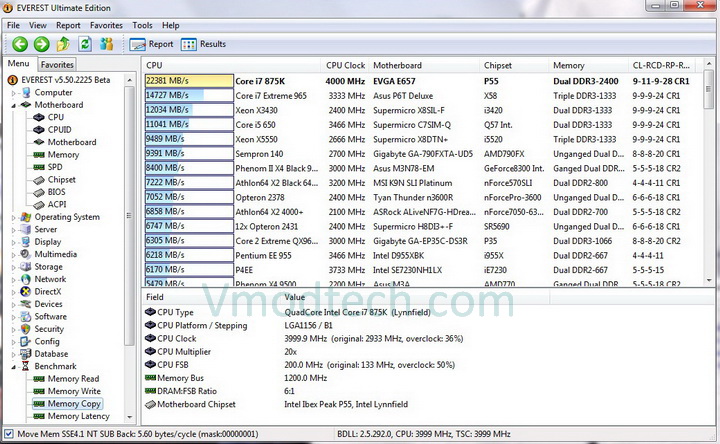Click the Network globe icon
The height and width of the screenshot is (444, 720).
pyautogui.click(x=26, y=279)
